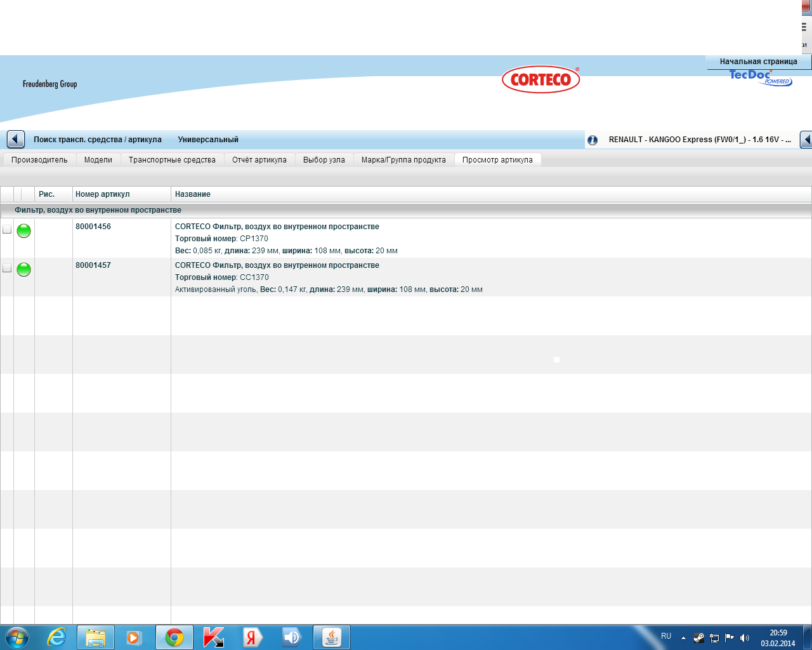812x650 pixels.
Task: Click the network icon in the system tray
Action: [x=714, y=638]
